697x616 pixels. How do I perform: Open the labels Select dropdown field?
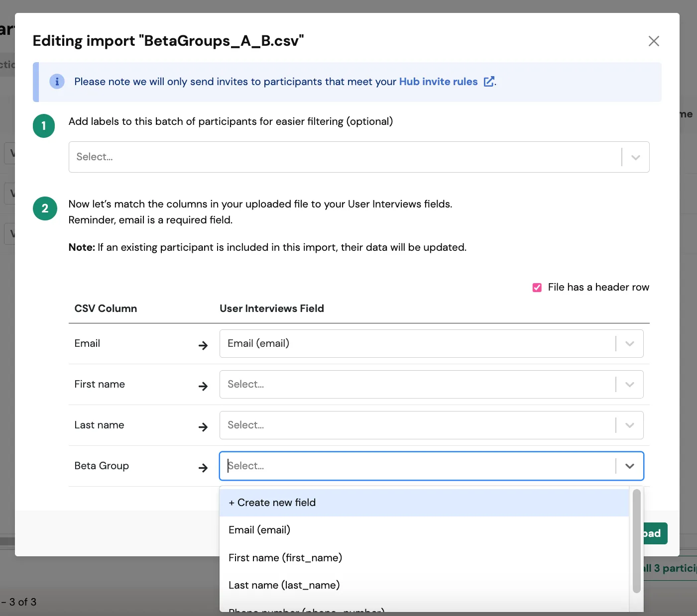point(359,157)
